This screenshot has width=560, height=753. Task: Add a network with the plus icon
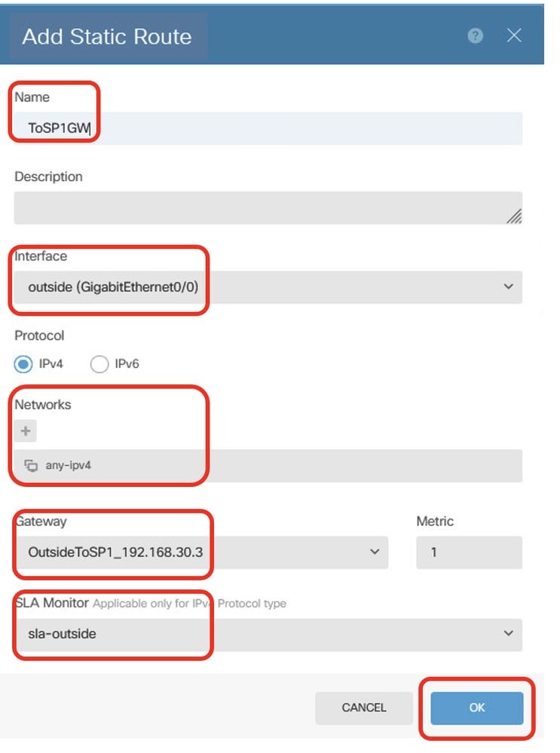point(26,430)
